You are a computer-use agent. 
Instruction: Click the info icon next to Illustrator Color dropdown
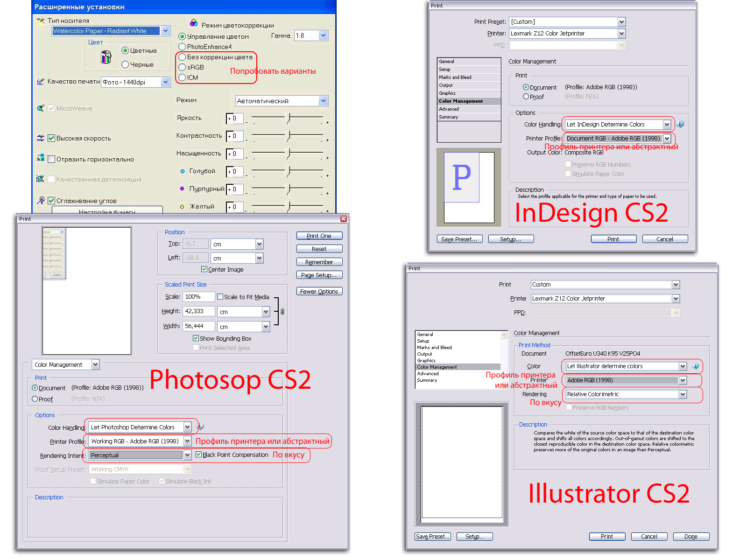(696, 366)
